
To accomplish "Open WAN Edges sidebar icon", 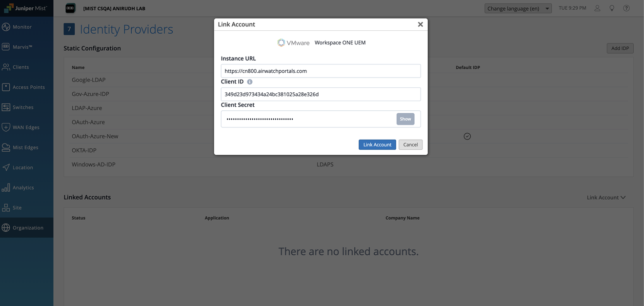I will (x=6, y=127).
